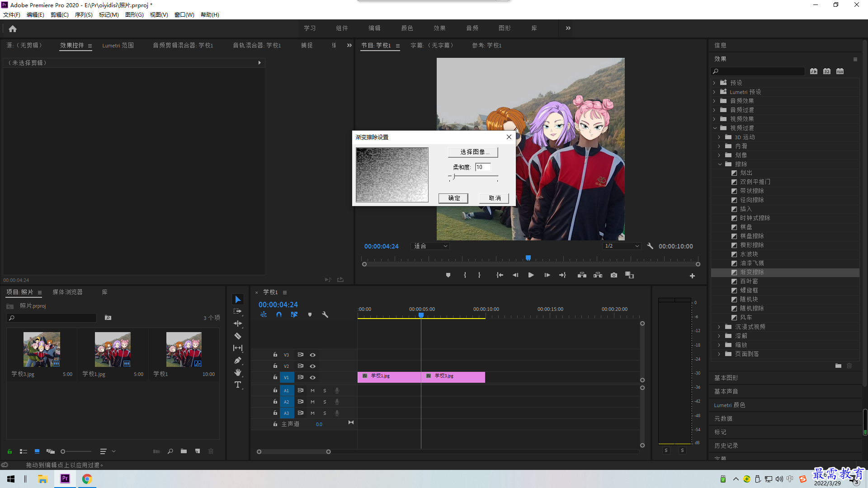Open playback resolution 1/2 dropdown
Viewport: 868px width, 488px height.
pyautogui.click(x=622, y=246)
